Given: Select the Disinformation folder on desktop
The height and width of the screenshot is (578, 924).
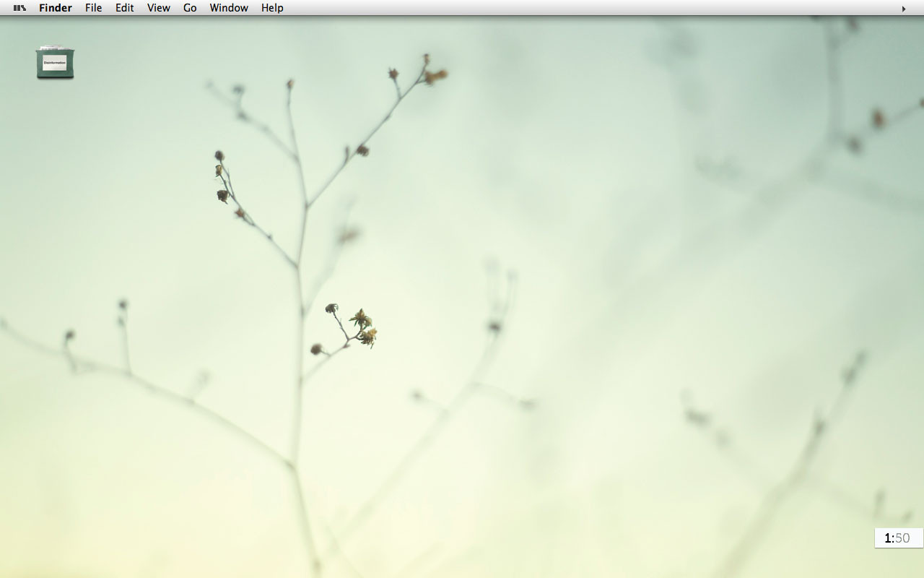Looking at the screenshot, I should point(55,62).
